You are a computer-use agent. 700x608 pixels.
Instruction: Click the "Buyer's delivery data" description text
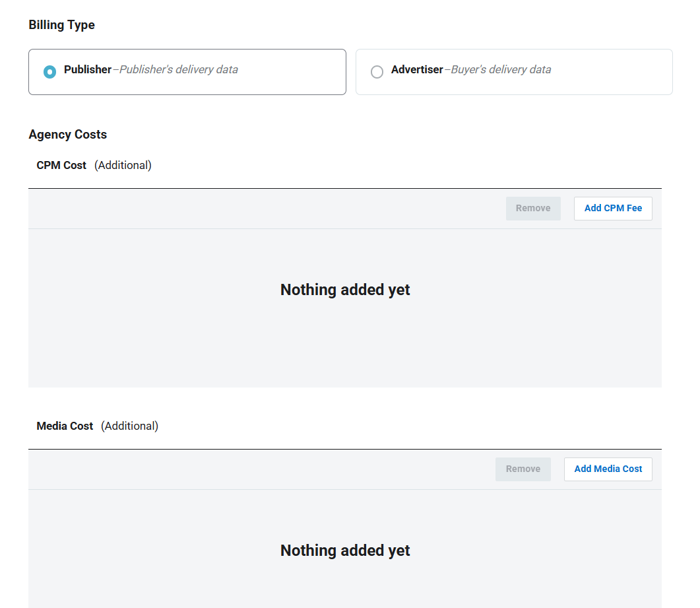coord(500,70)
